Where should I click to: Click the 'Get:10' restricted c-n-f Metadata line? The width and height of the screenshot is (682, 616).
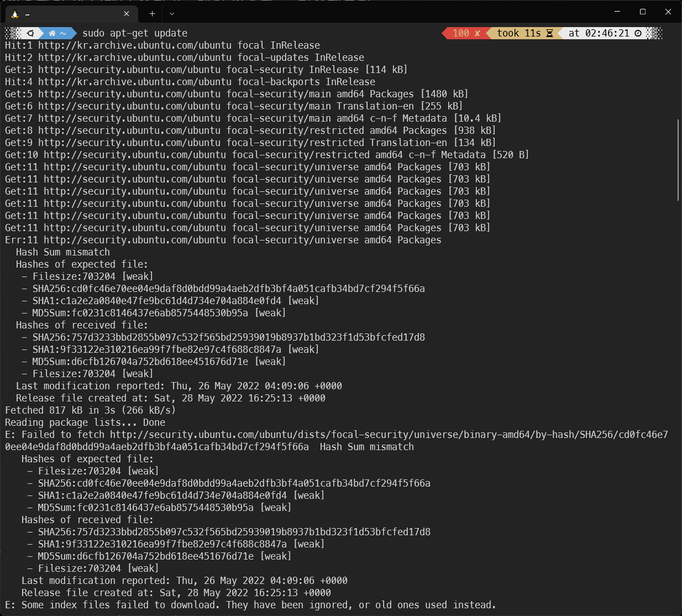click(x=267, y=155)
